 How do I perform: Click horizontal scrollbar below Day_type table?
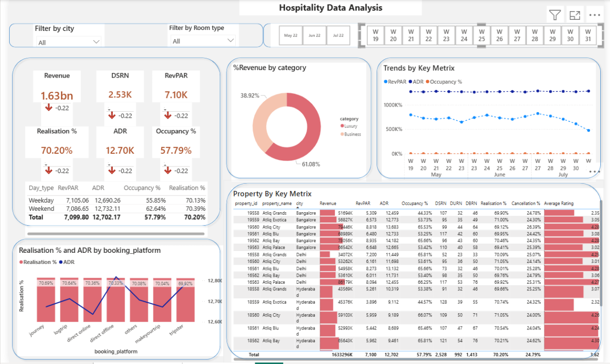(116, 234)
